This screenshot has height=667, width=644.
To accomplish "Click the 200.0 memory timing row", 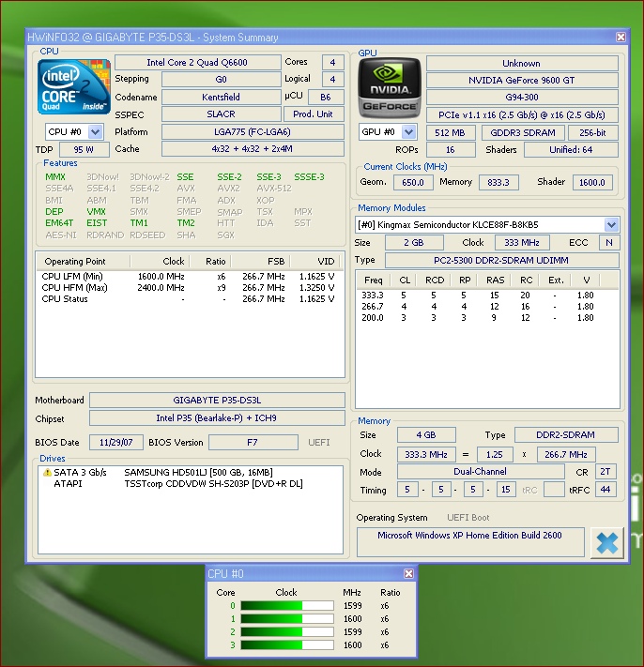I will 487,318.
